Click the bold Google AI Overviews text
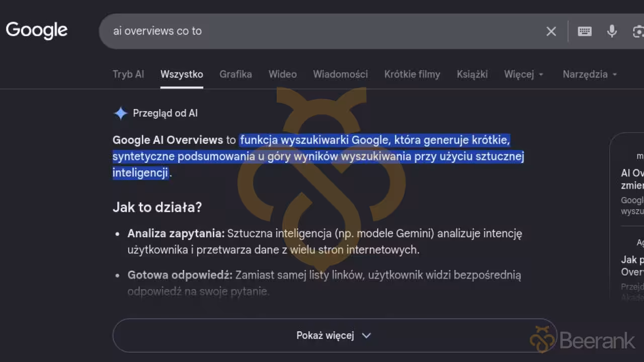The height and width of the screenshot is (362, 644). [x=168, y=140]
